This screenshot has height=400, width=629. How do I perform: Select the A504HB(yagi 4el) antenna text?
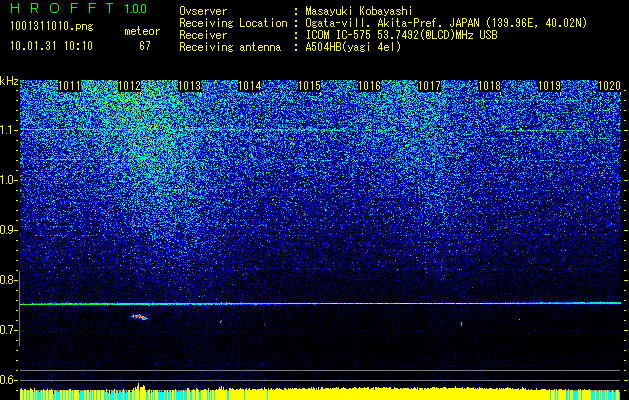353,47
